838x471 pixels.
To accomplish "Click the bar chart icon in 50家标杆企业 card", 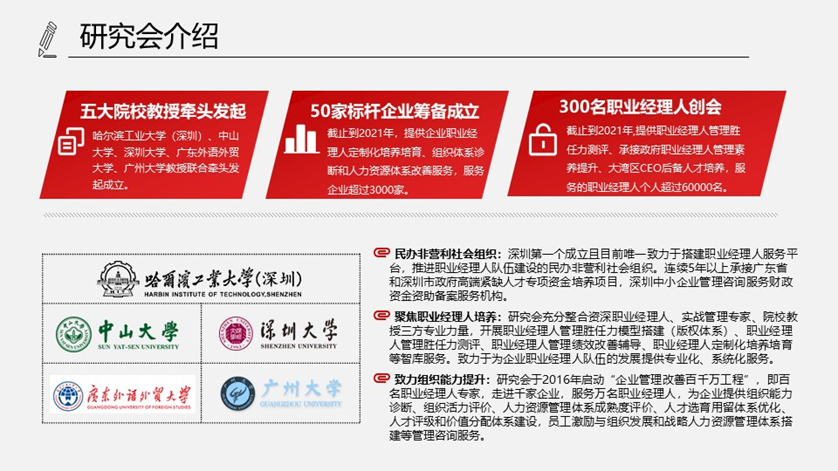I will [301, 139].
